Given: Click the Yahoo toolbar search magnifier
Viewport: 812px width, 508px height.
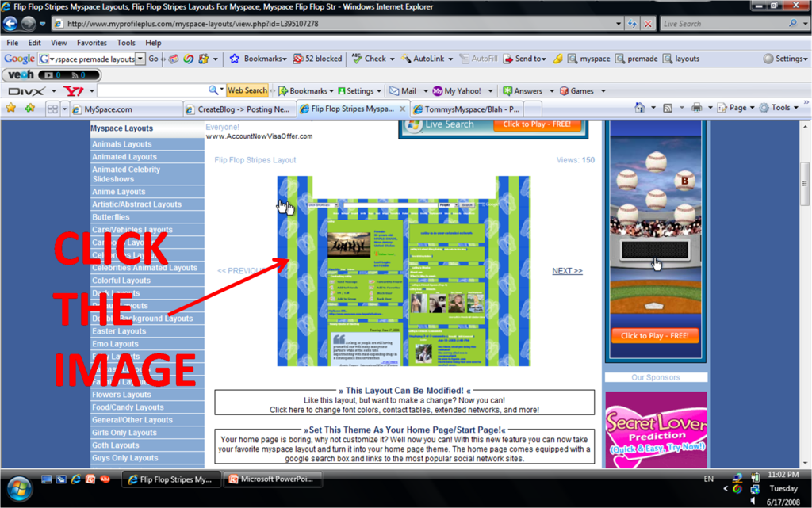Looking at the screenshot, I should (213, 90).
